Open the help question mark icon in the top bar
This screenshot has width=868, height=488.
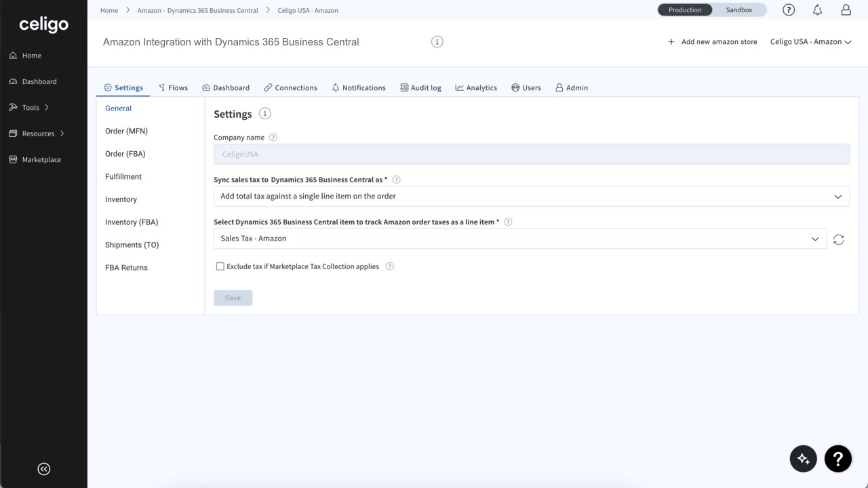pyautogui.click(x=789, y=9)
